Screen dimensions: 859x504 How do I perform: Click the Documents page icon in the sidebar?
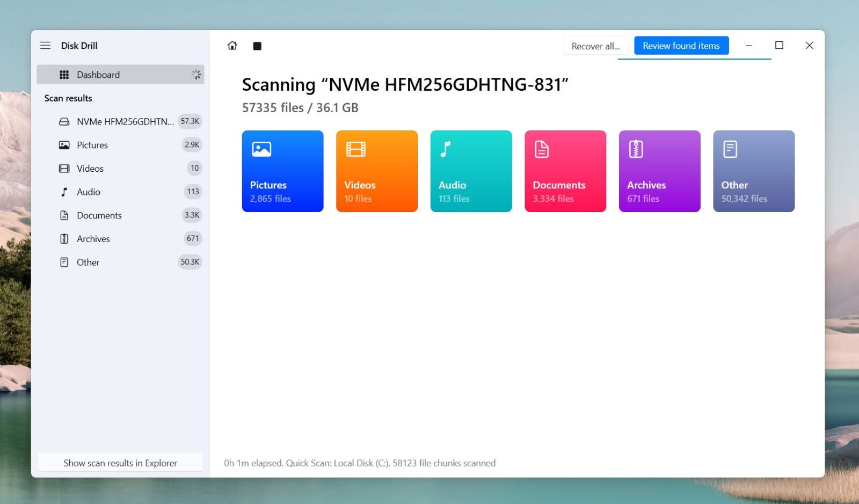(x=64, y=215)
